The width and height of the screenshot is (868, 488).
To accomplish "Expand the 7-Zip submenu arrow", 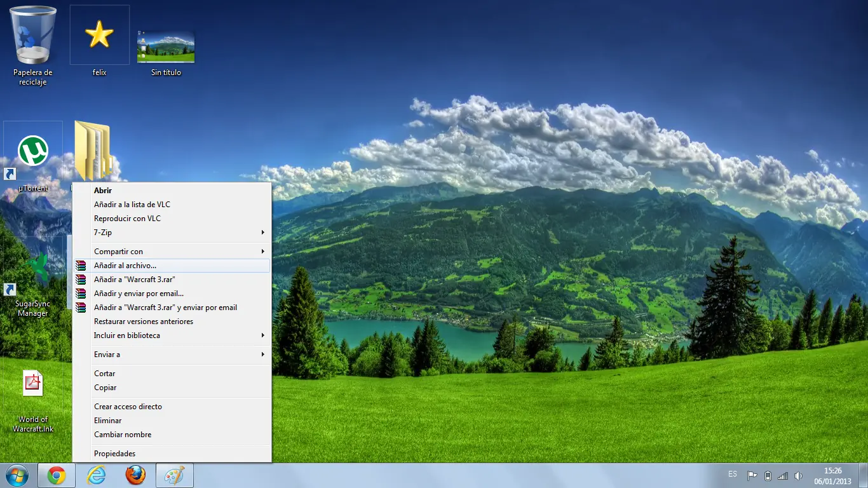I will point(263,233).
